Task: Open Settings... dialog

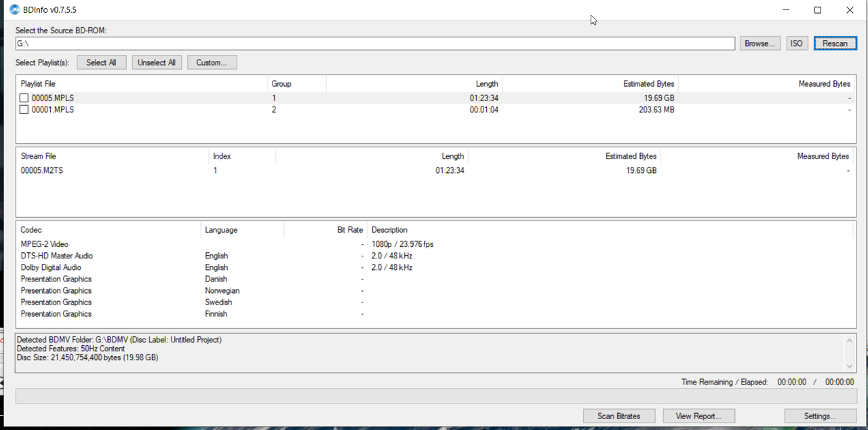Action: (x=821, y=416)
